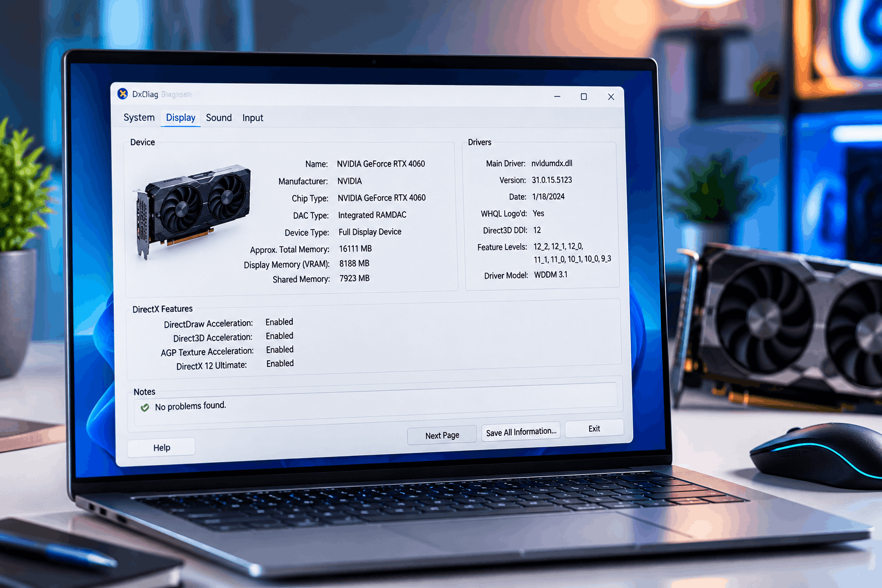Viewport: 882px width, 588px height.
Task: Click the driver Date value 1/18/2024
Action: point(548,196)
